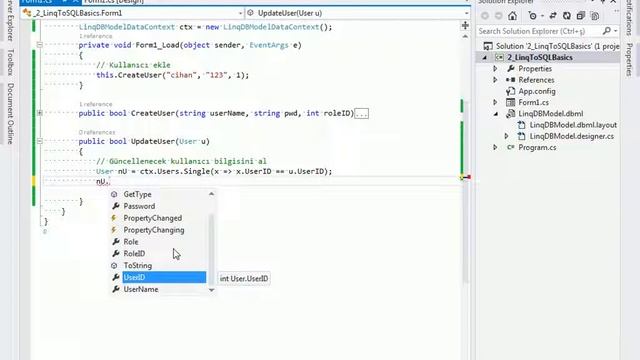
Task: Click the Role property wrench icon
Action: pos(116,242)
